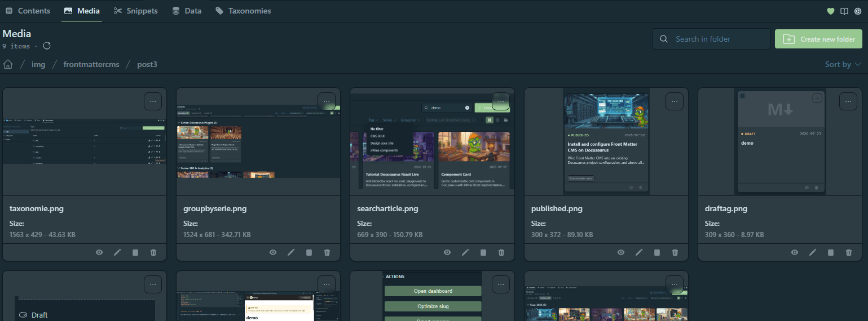Viewport: 868px width, 321px height.
Task: Click the clipboard icon for searcharticle.png
Action: point(483,252)
